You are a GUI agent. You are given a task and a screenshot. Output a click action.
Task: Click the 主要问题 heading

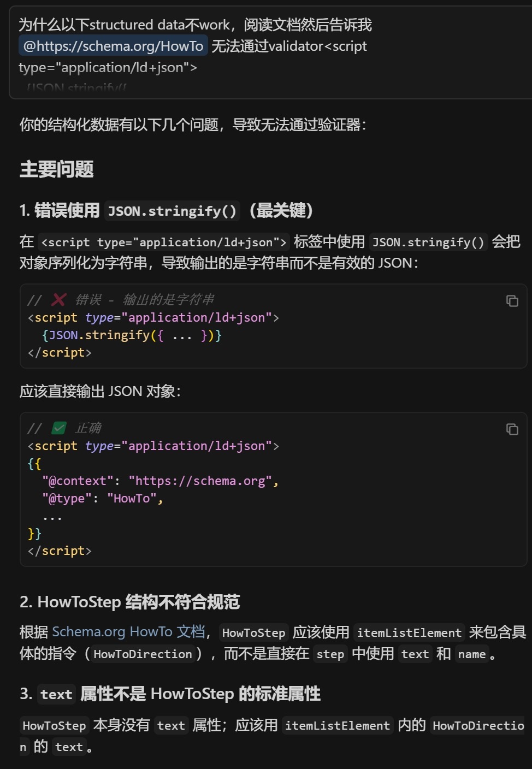(57, 169)
